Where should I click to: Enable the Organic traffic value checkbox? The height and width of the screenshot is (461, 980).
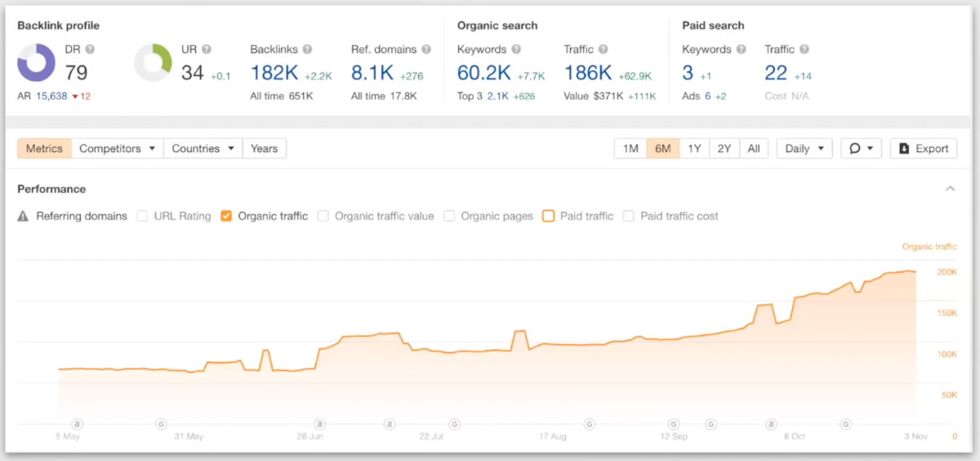click(323, 217)
